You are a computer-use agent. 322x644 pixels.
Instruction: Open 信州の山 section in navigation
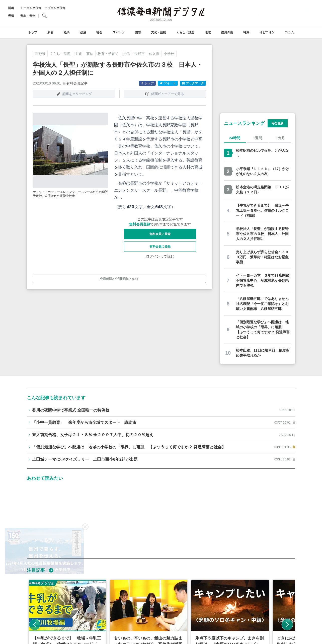pyautogui.click(x=227, y=32)
